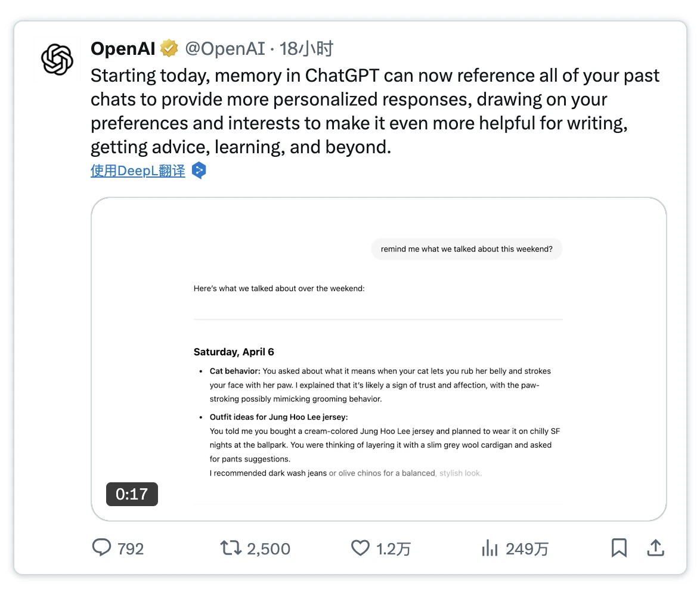Open the OpenAI display name link
Viewport: 700px width, 589px height.
tap(123, 49)
